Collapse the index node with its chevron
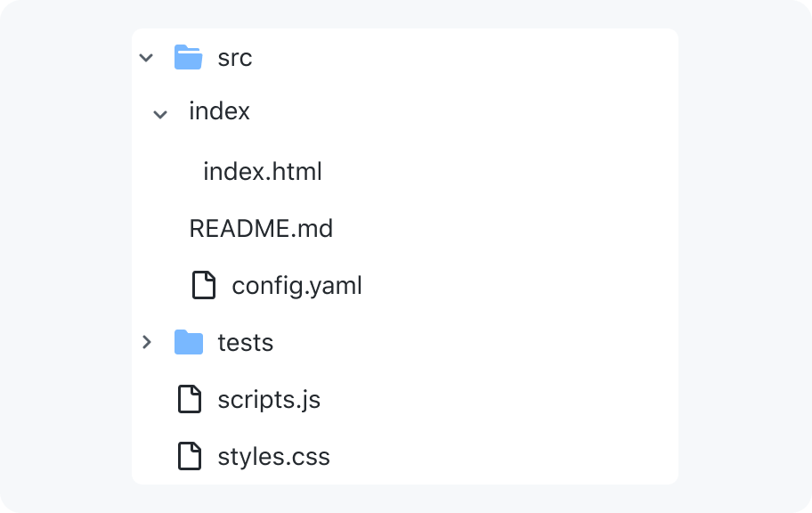 [x=160, y=115]
